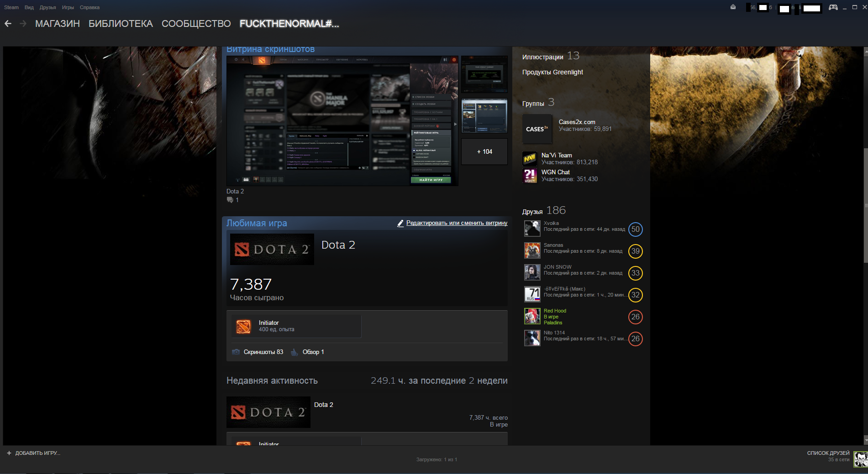Go forward with the right arrow
868x474 pixels.
tap(23, 24)
